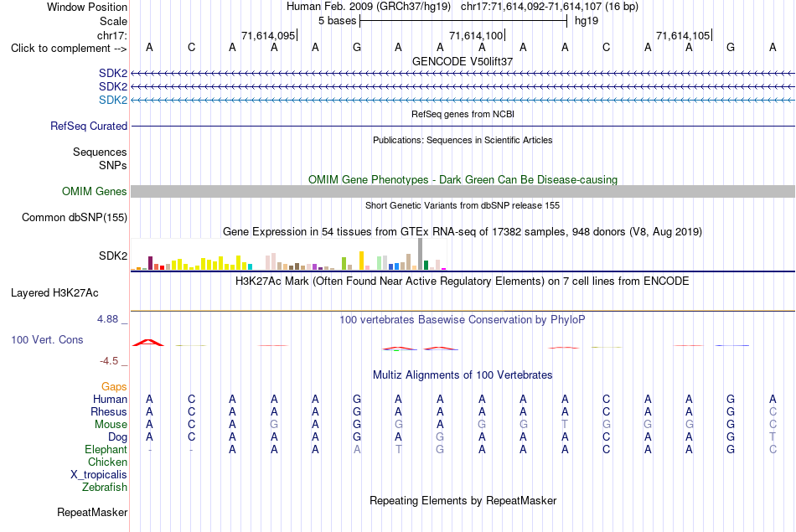
Task: Click the chr17:71,614,092-71,614,107 (16 bp) coordinates
Action: (550, 7)
